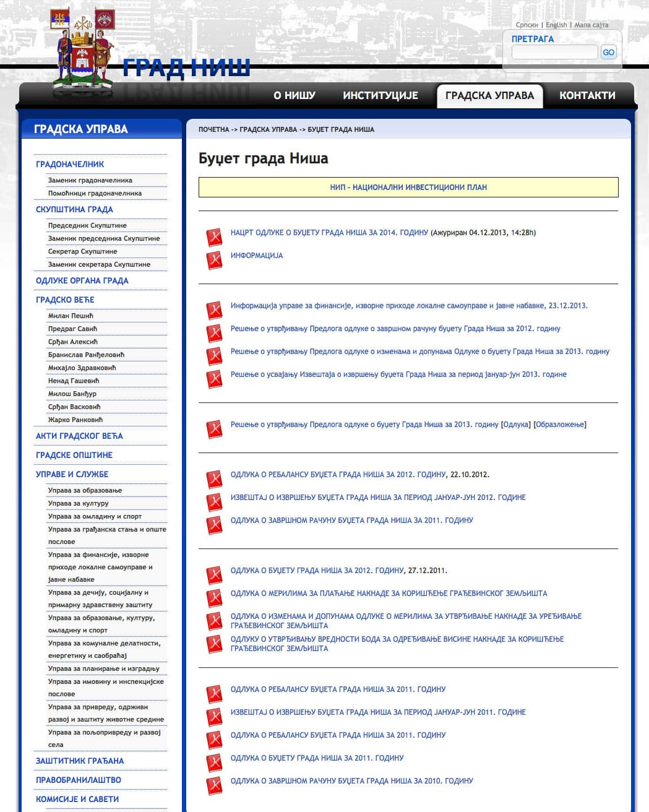Click the city coat of arms logo
Screen dimensions: 649x812
(x=83, y=53)
